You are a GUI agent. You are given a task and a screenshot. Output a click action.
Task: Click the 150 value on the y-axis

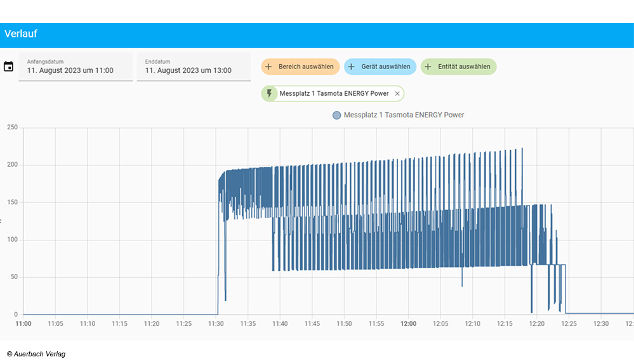tap(13, 202)
